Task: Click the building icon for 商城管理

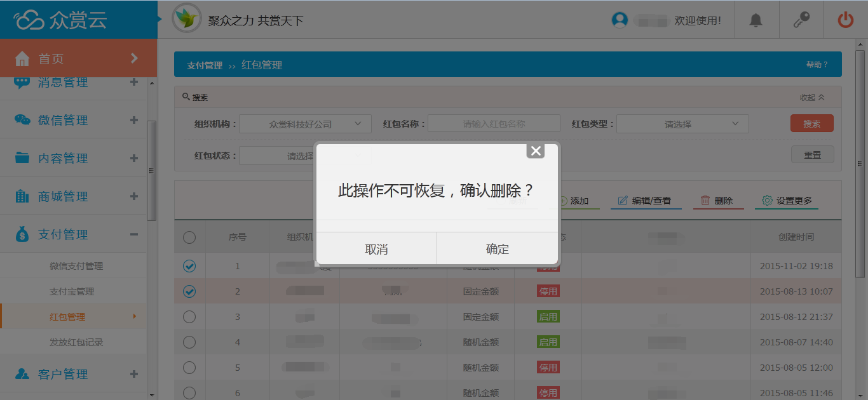Action: pyautogui.click(x=22, y=196)
